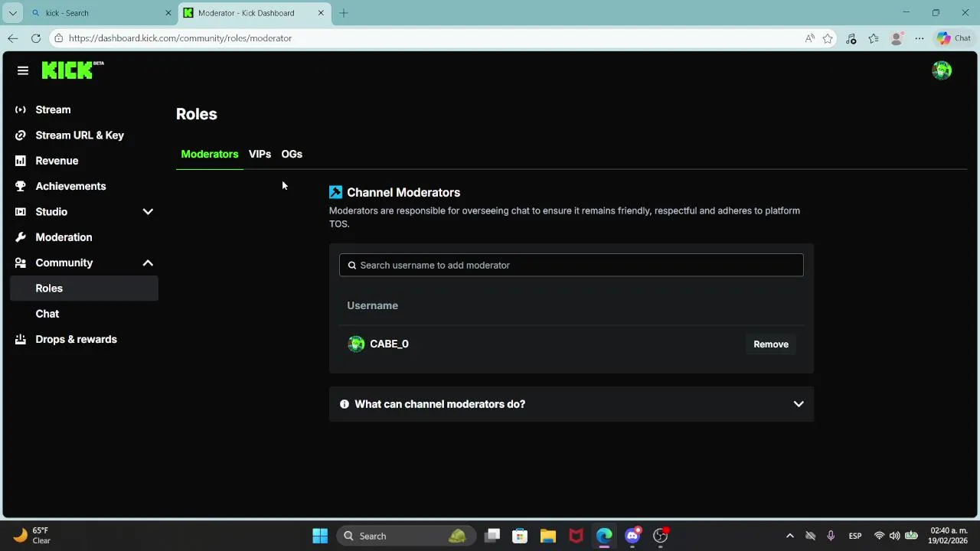
Task: Switch to the VIPs tab
Action: [x=260, y=154]
